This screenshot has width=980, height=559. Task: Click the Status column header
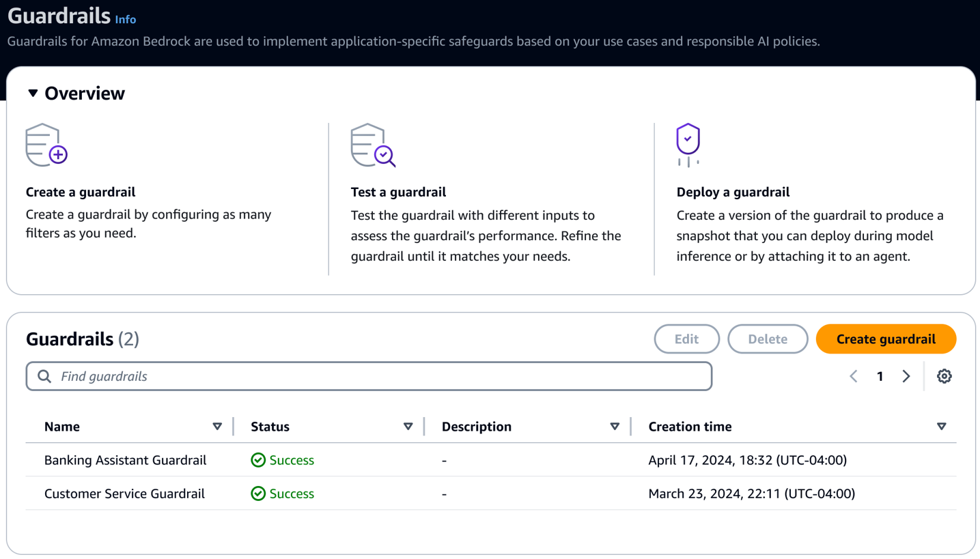tap(270, 427)
